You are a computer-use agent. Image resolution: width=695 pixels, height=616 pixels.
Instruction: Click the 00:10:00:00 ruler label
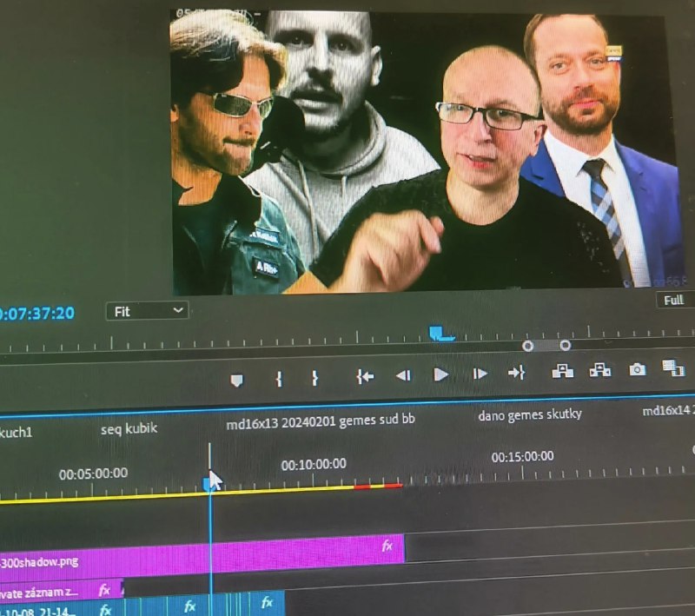tap(314, 465)
